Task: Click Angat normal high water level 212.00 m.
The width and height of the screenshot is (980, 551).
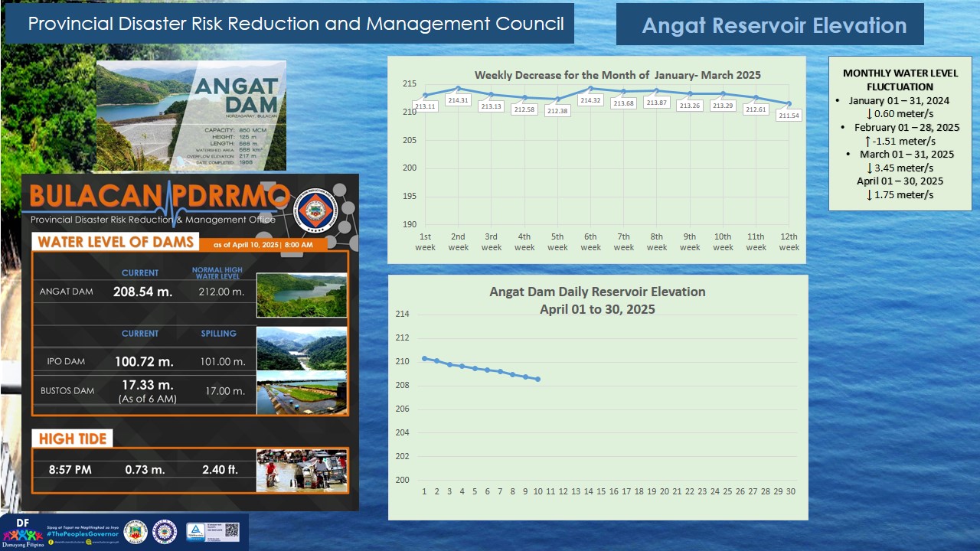Action: [x=221, y=292]
